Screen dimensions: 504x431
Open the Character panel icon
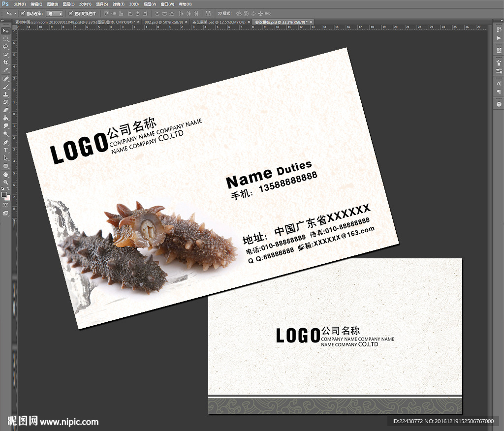point(499,84)
